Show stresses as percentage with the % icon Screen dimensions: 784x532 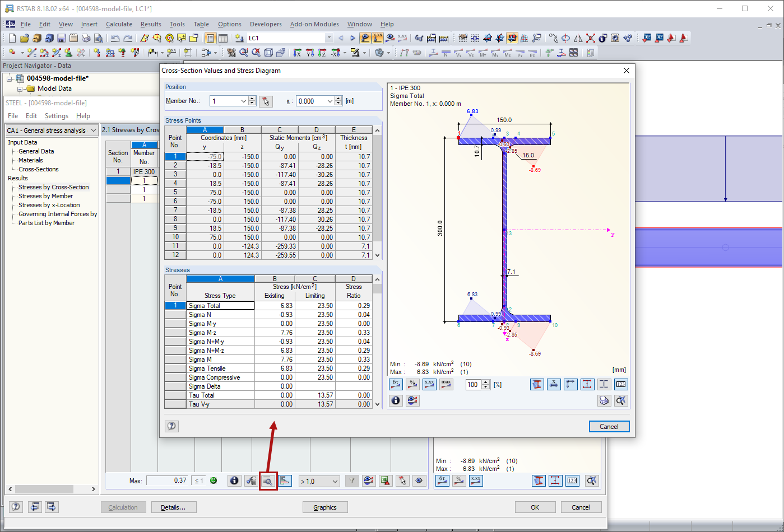(412, 384)
